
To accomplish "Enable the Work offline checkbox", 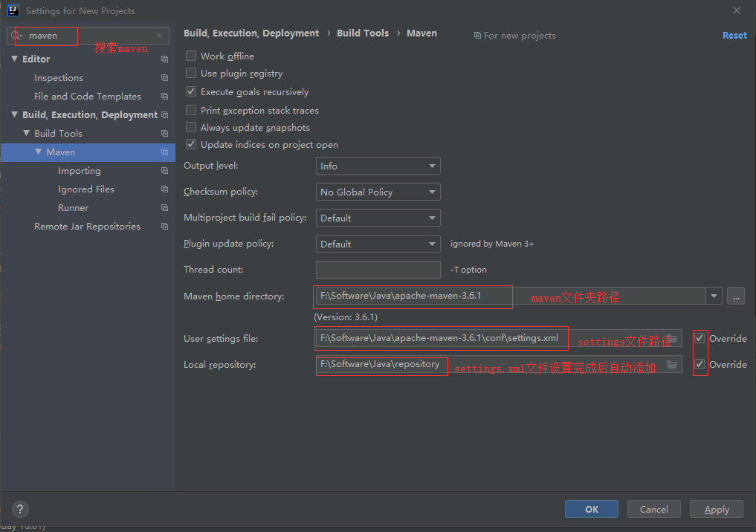I will (x=191, y=56).
